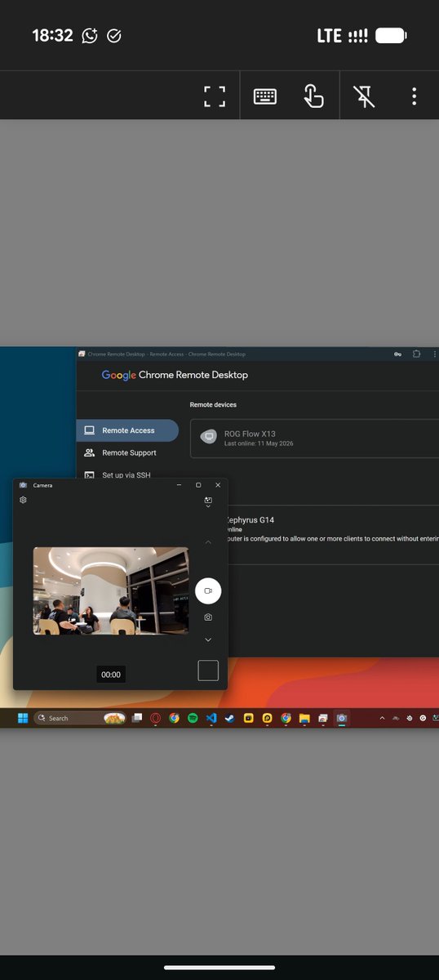Open Camera app settings gear

23,500
